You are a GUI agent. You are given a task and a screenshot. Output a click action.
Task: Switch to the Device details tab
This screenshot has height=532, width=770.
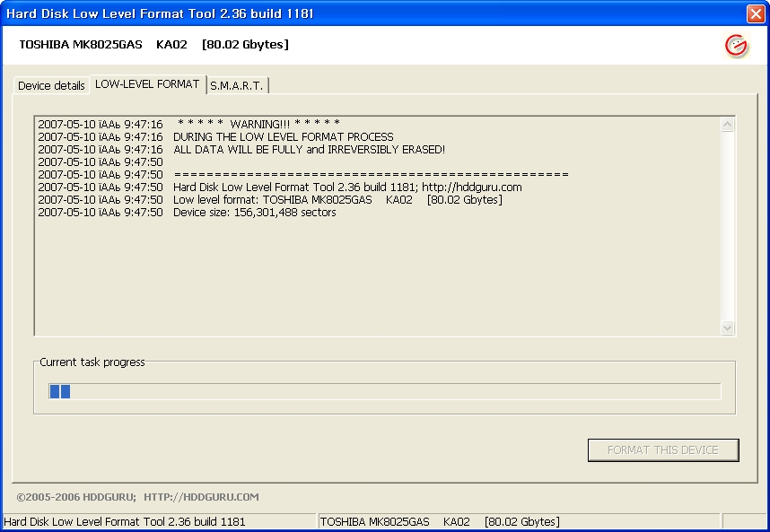(51, 85)
